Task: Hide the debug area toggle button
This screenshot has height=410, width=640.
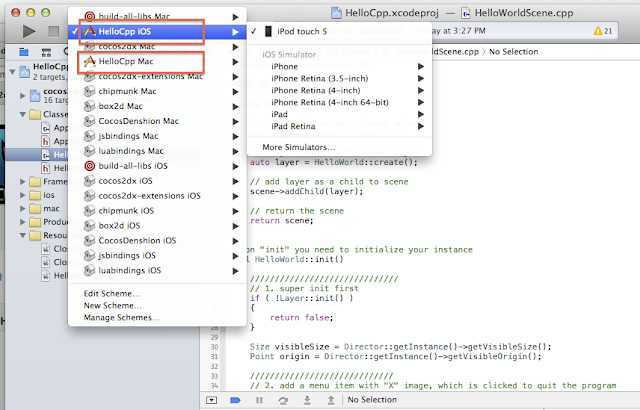Action: (x=211, y=400)
